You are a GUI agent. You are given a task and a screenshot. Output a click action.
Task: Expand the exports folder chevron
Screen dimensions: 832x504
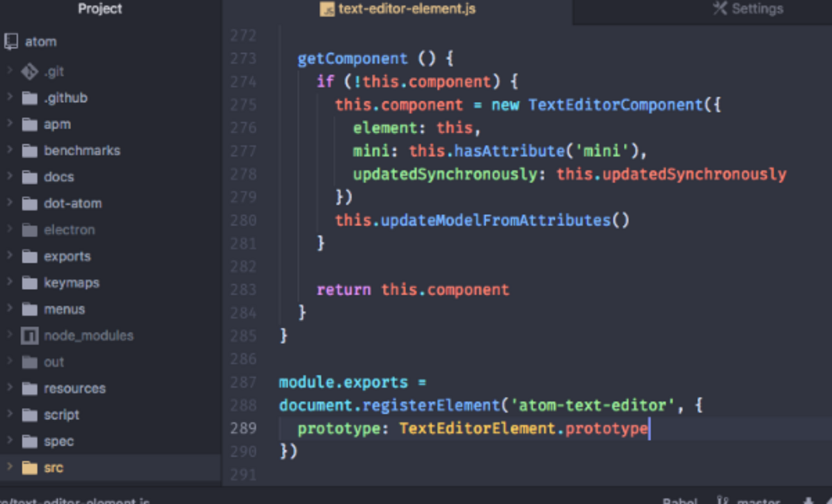10,256
